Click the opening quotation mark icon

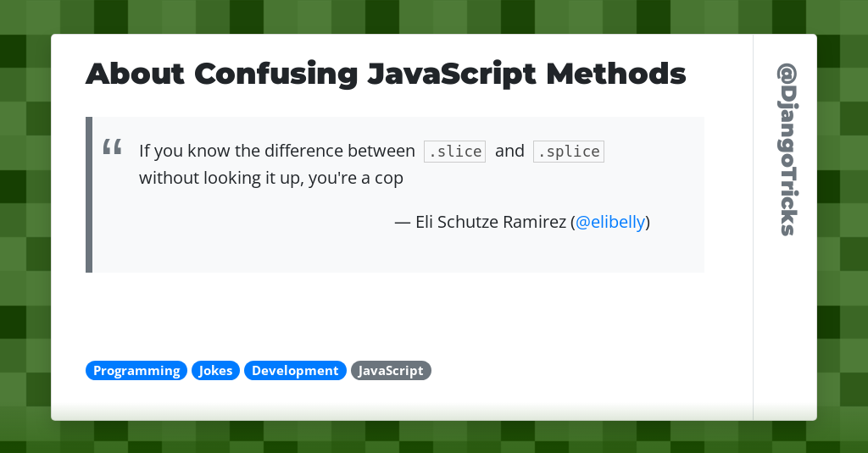tap(112, 147)
